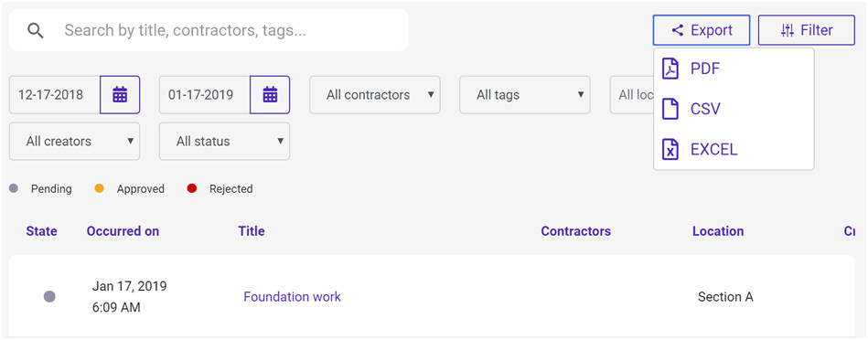Expand the All contractors dropdown

click(x=375, y=94)
